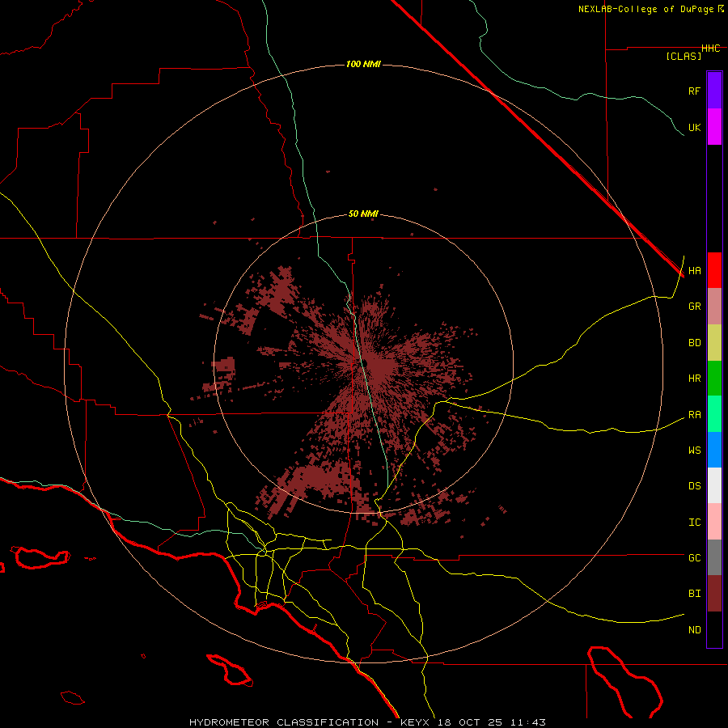Select the GR legend color block
728x728 pixels.
pyautogui.click(x=714, y=307)
